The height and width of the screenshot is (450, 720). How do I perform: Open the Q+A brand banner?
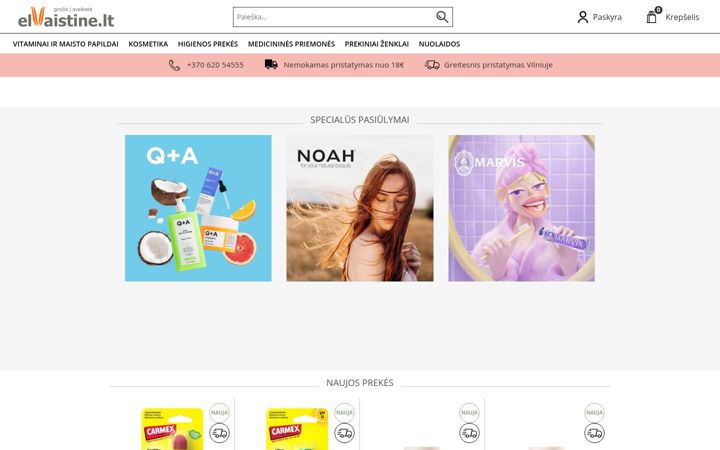coord(198,208)
